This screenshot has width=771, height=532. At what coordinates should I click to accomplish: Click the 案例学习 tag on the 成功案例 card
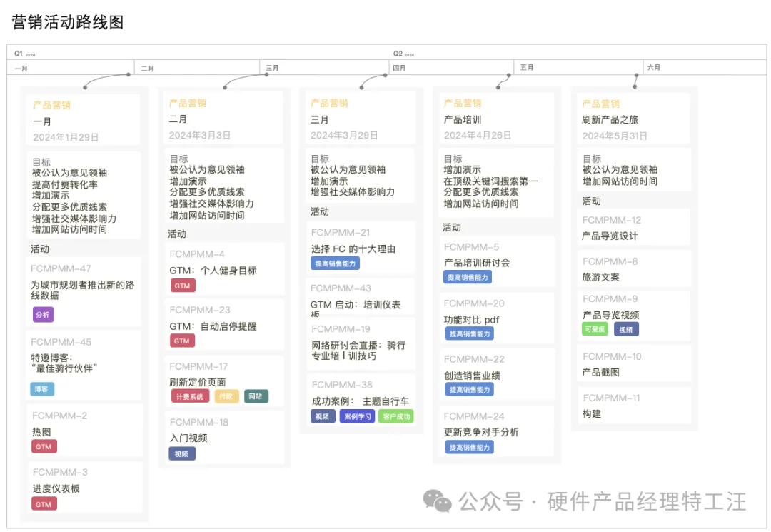[x=356, y=415]
